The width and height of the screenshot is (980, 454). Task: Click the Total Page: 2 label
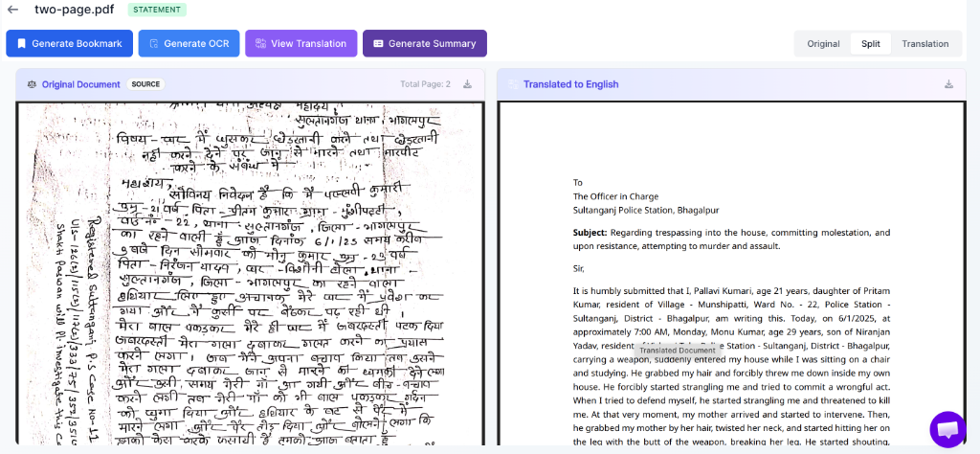(x=426, y=84)
